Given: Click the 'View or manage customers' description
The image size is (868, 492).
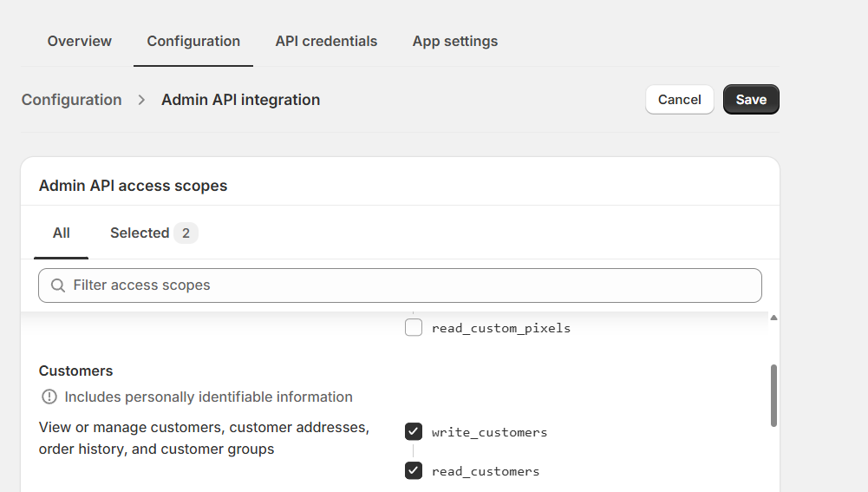Looking at the screenshot, I should click(204, 438).
